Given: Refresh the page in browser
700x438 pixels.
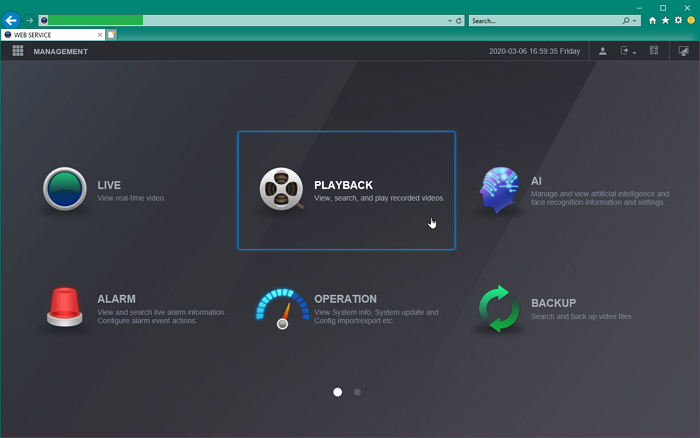Looking at the screenshot, I should point(458,20).
